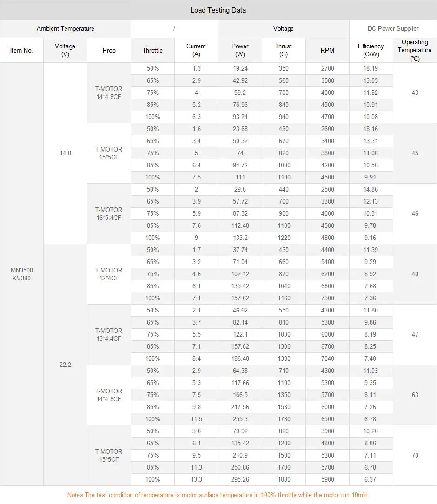Click the MN3508 KV380 item cell

(x=22, y=274)
